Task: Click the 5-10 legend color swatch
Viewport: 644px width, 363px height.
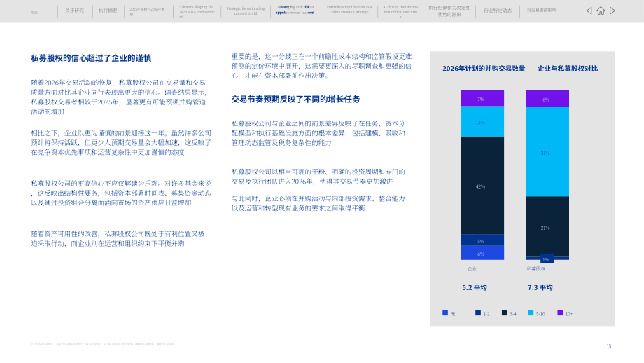Action: (531, 313)
